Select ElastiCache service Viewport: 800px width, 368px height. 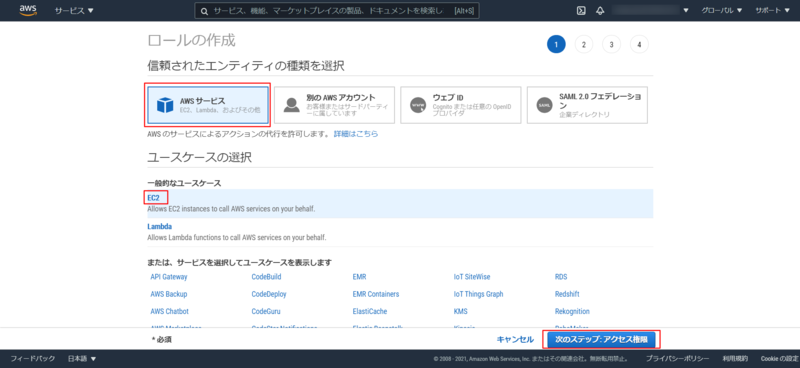click(x=370, y=311)
